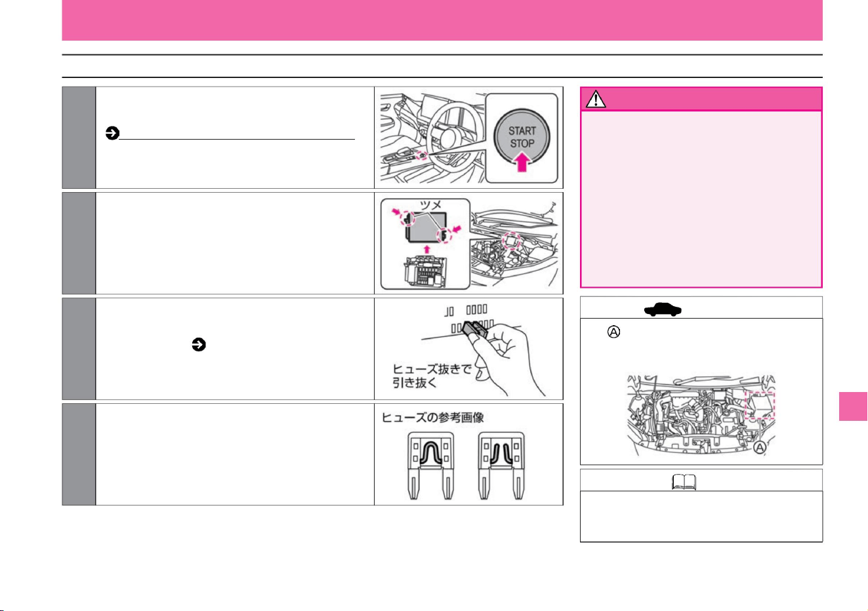868x611 pixels.
Task: Click the dashed red box in engine photo
Action: coord(761,404)
